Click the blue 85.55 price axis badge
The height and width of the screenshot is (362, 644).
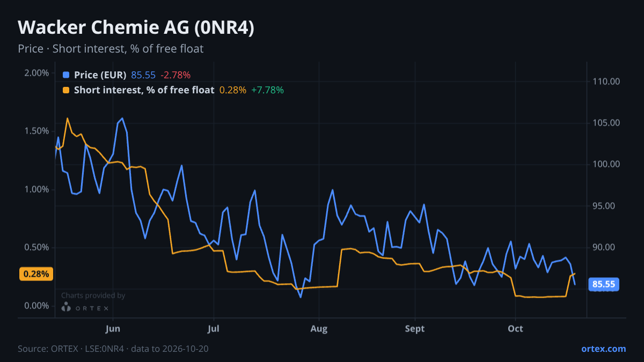pos(604,284)
